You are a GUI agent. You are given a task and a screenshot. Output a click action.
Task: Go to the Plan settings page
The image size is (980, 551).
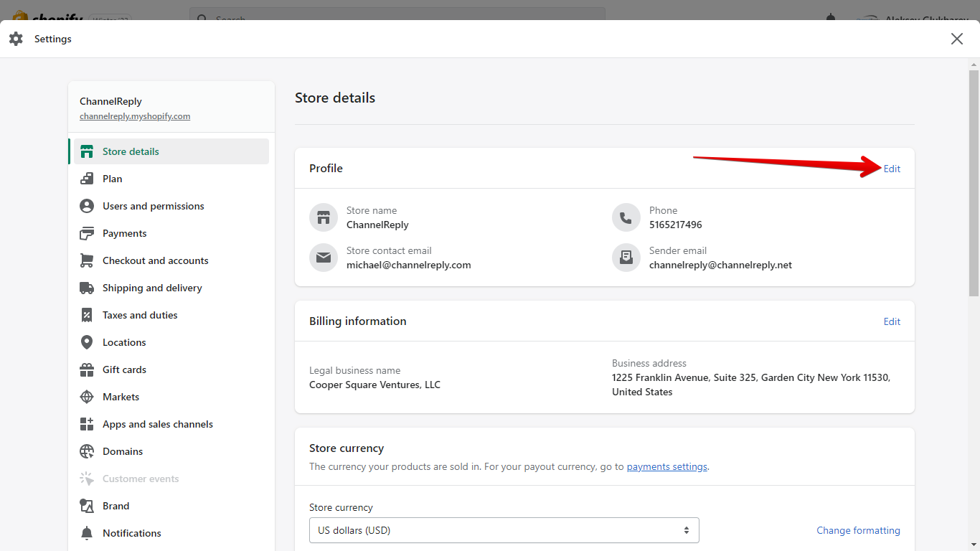[x=171, y=179]
